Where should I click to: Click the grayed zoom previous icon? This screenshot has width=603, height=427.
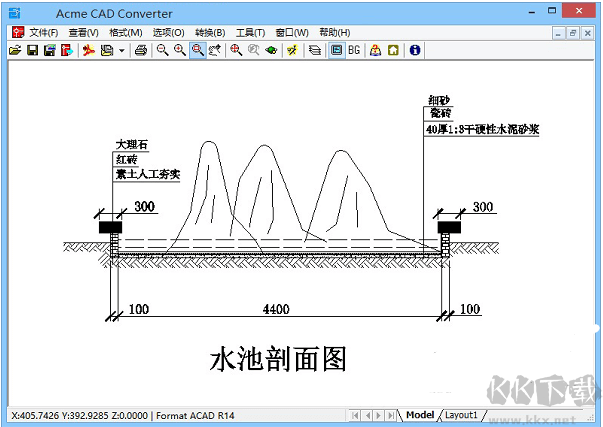253,50
